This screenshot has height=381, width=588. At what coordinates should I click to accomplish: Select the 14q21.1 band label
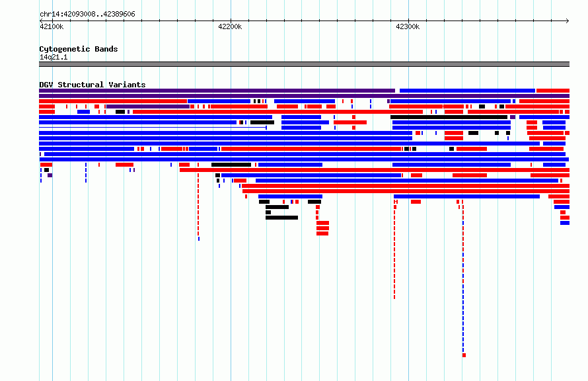54,57
